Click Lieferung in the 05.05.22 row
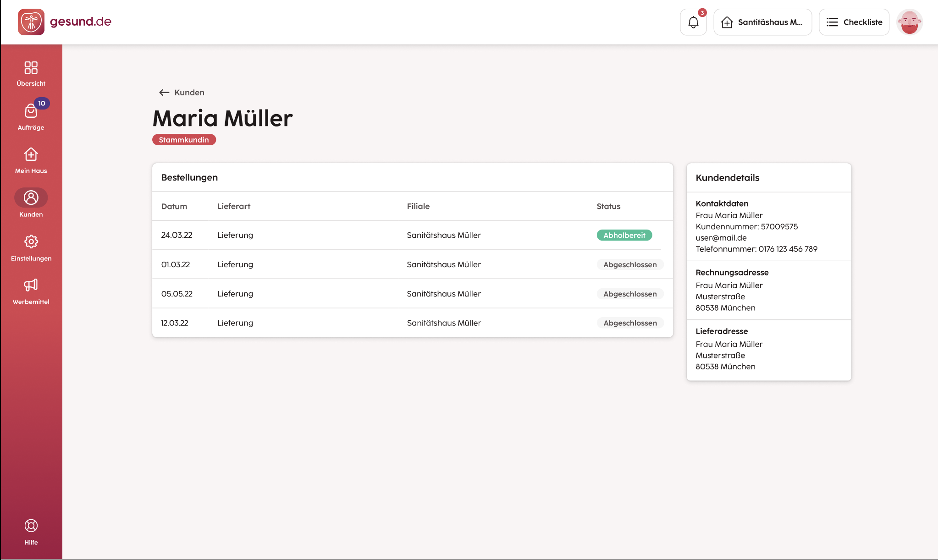The height and width of the screenshot is (560, 938). [x=235, y=294]
